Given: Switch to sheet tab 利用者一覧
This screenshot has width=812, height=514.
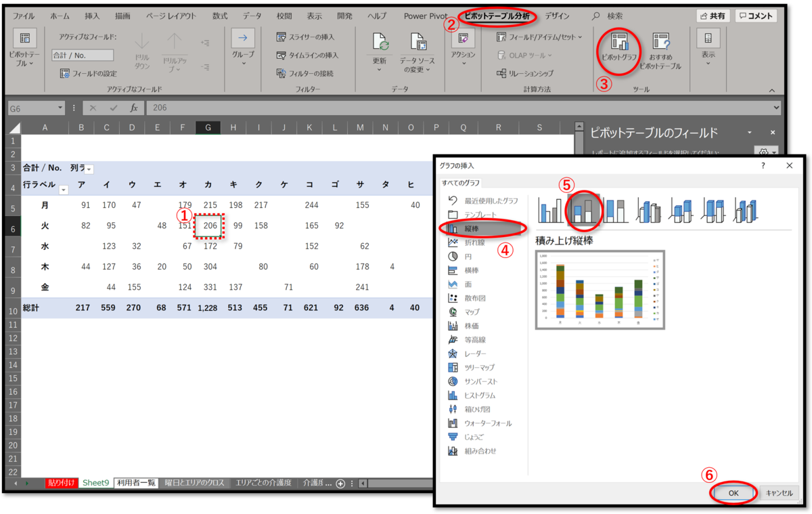Looking at the screenshot, I should click(x=136, y=483).
